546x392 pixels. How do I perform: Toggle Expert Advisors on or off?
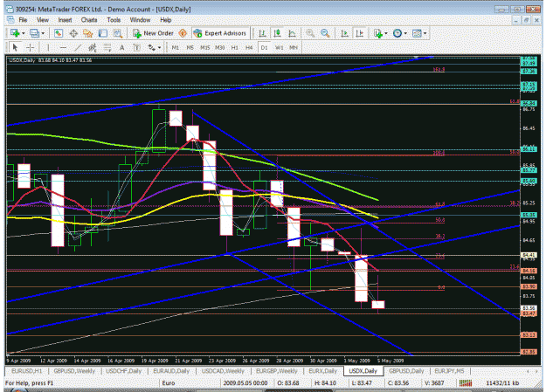pyautogui.click(x=220, y=33)
